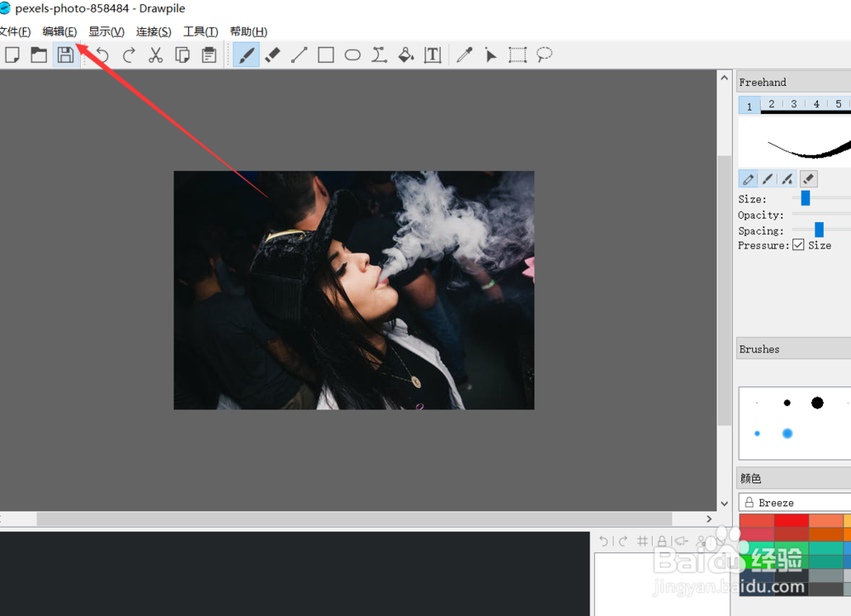The width and height of the screenshot is (851, 616).
Task: Select the large black brush preset
Action: pos(817,402)
